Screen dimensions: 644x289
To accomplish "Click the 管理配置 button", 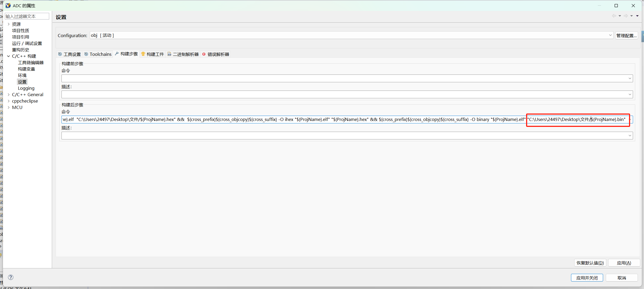I will point(626,36).
